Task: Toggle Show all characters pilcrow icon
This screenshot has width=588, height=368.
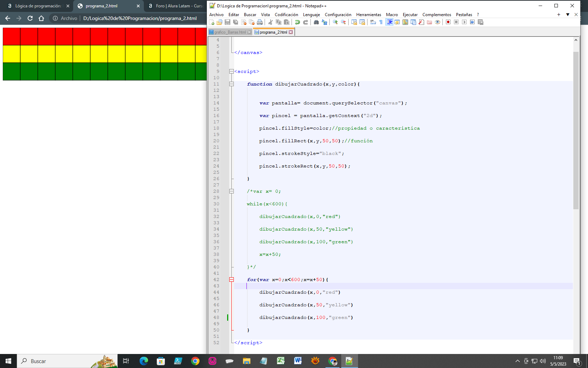Action: pos(381,22)
